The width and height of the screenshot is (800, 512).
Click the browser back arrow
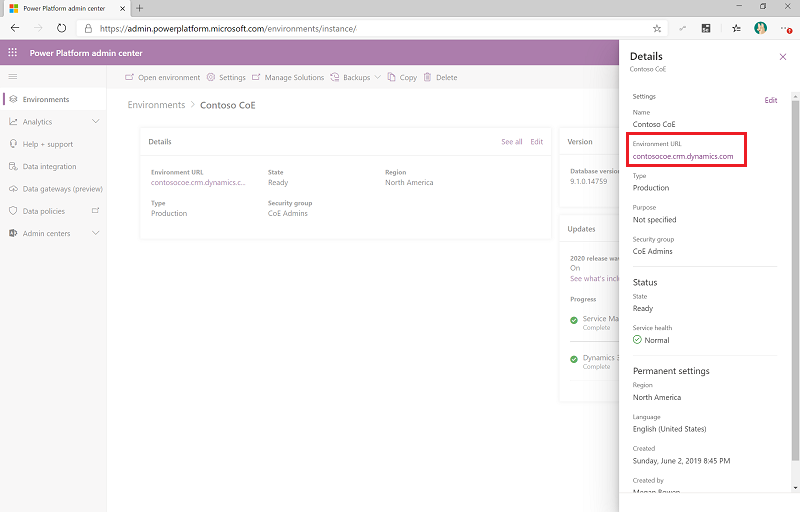(15, 28)
